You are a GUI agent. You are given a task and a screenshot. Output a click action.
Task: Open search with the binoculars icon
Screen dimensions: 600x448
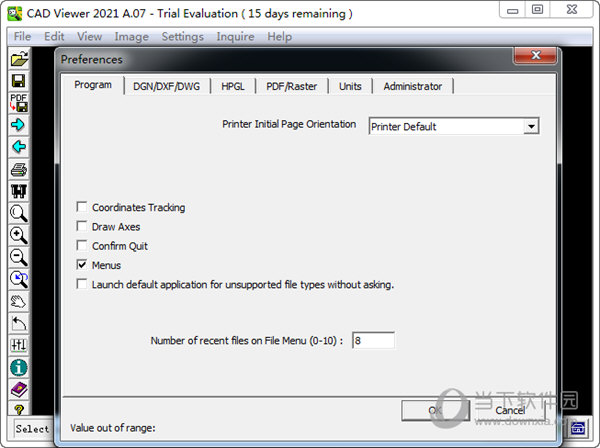click(19, 191)
